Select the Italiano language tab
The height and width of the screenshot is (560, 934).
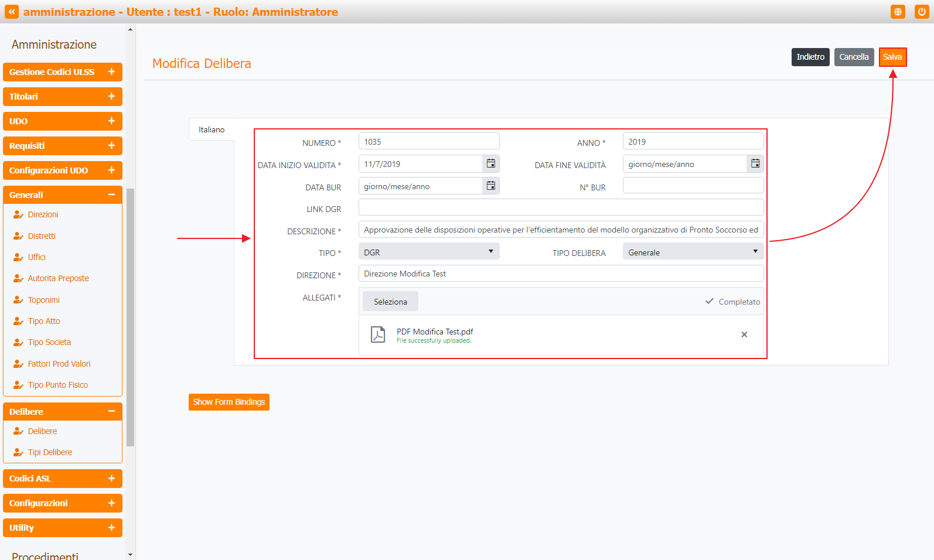[x=212, y=129]
